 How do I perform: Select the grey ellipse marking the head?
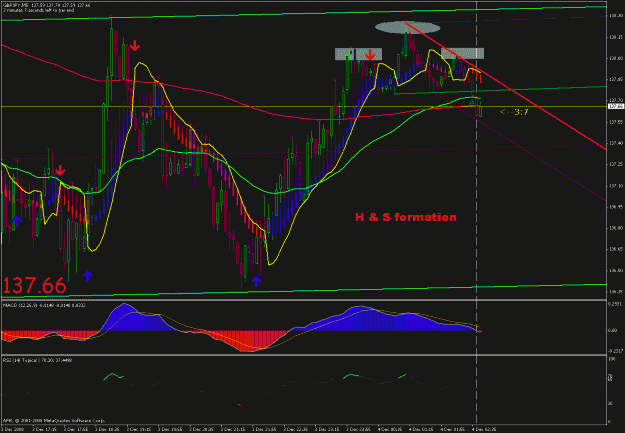(x=407, y=27)
